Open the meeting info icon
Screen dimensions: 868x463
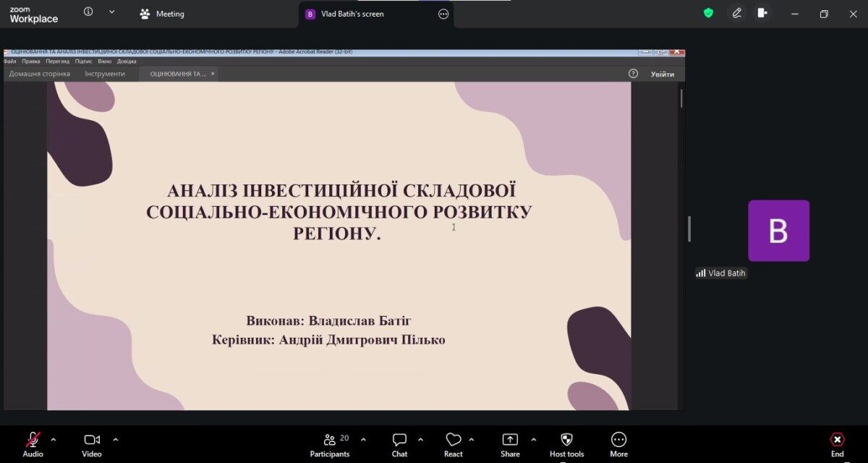pyautogui.click(x=88, y=12)
